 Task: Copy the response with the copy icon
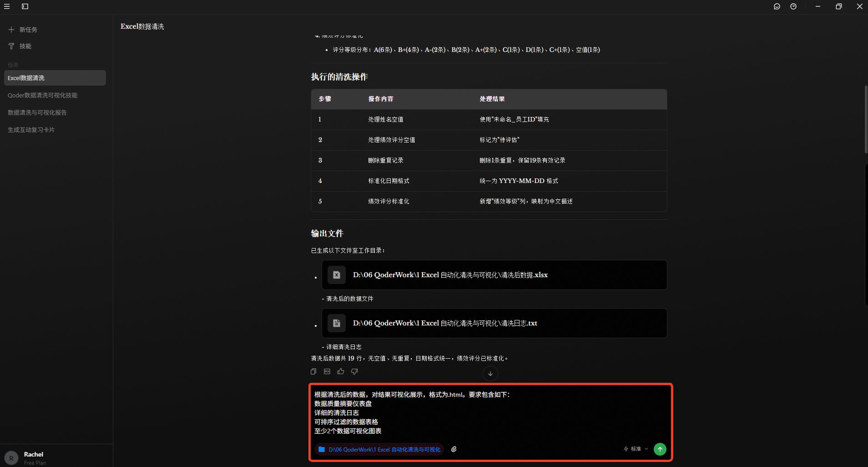point(313,371)
